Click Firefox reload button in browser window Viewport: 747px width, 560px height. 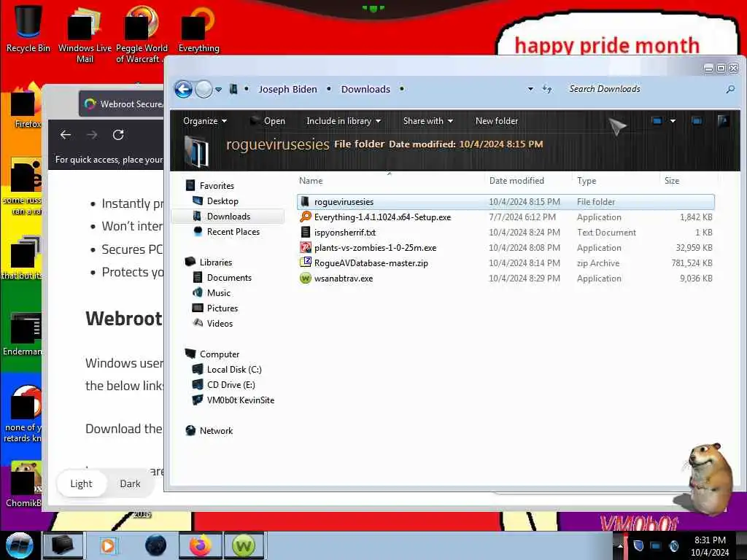118,135
